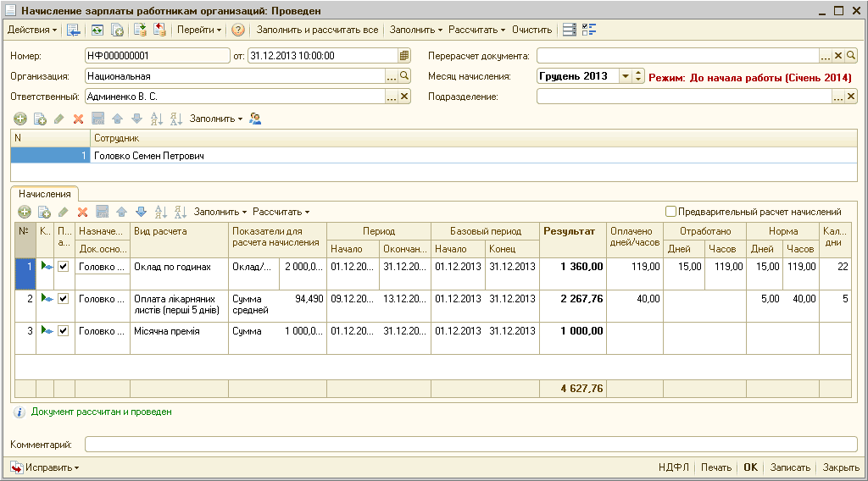Open selection list for Ответственный field
Image resolution: width=868 pixels, height=481 pixels.
392,97
